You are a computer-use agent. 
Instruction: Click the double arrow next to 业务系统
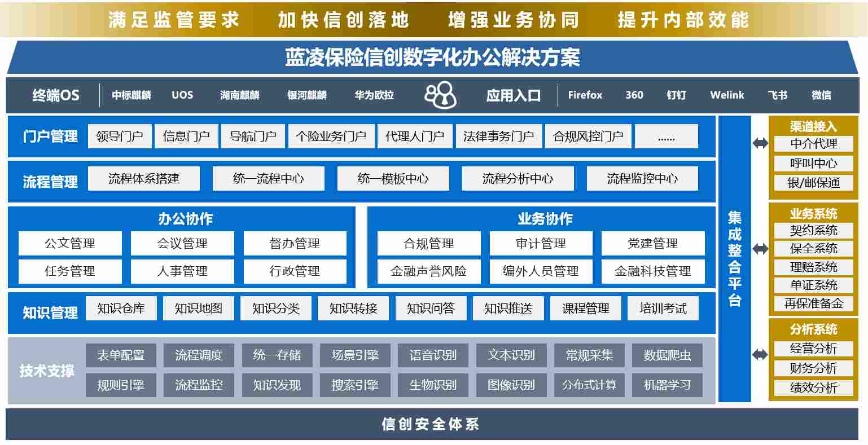(760, 248)
